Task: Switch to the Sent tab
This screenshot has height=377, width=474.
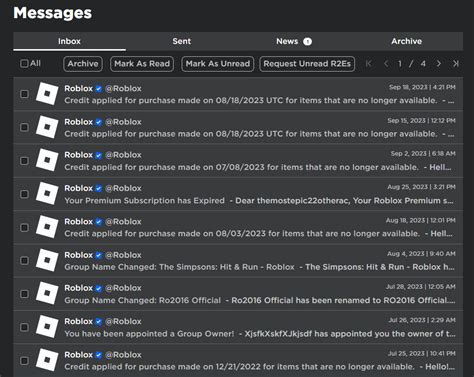Action: click(182, 41)
